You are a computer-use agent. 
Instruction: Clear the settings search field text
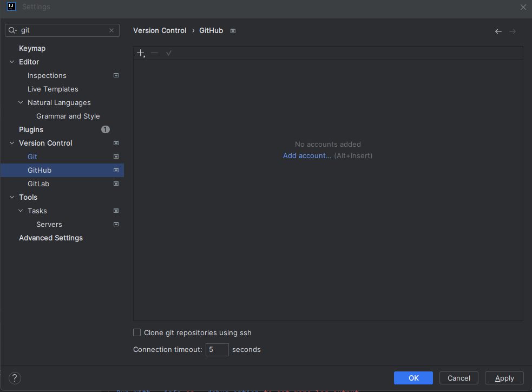[111, 30]
